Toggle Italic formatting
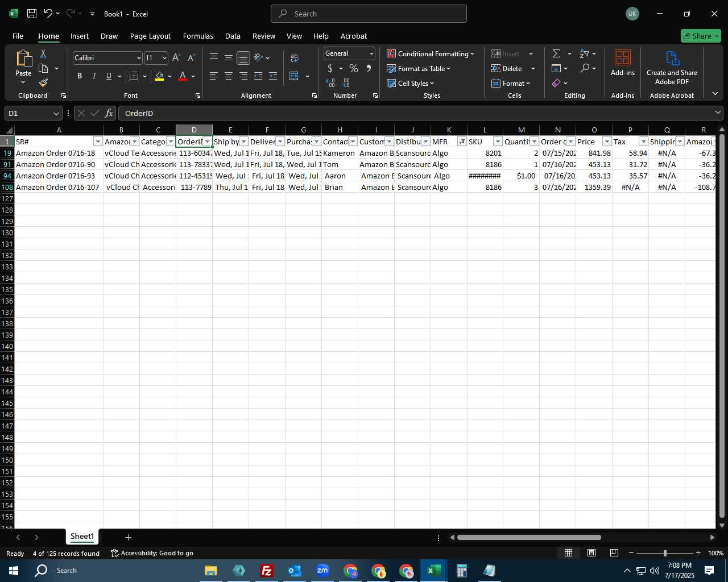 click(x=94, y=76)
